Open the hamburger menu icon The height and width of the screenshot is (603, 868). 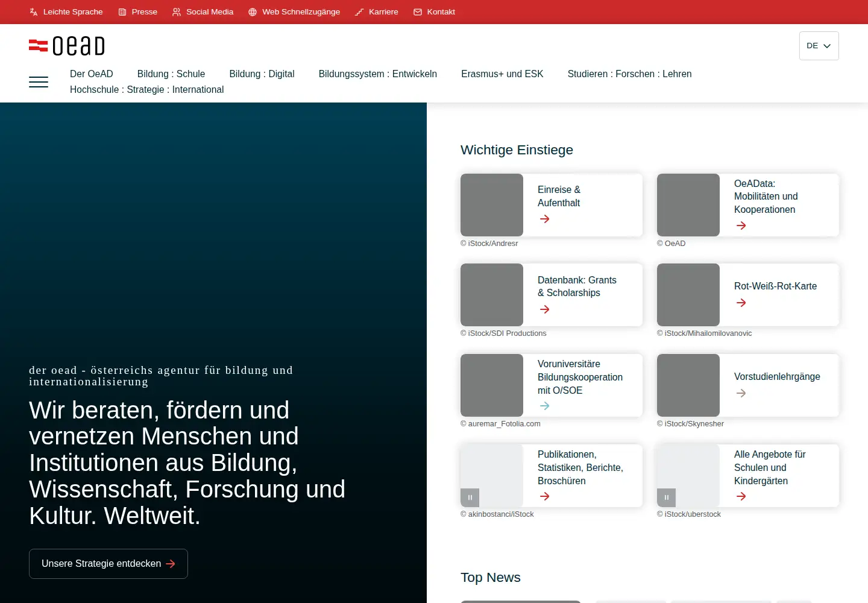tap(39, 82)
